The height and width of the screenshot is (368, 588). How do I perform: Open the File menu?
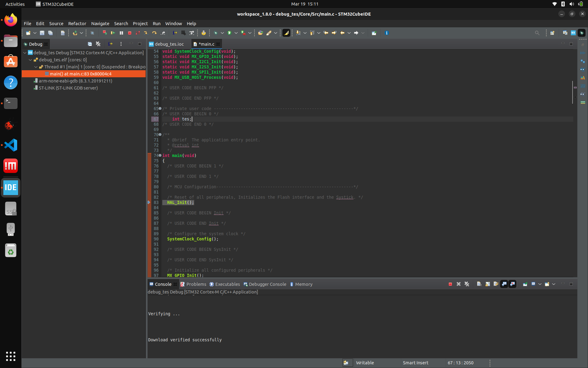click(28, 24)
